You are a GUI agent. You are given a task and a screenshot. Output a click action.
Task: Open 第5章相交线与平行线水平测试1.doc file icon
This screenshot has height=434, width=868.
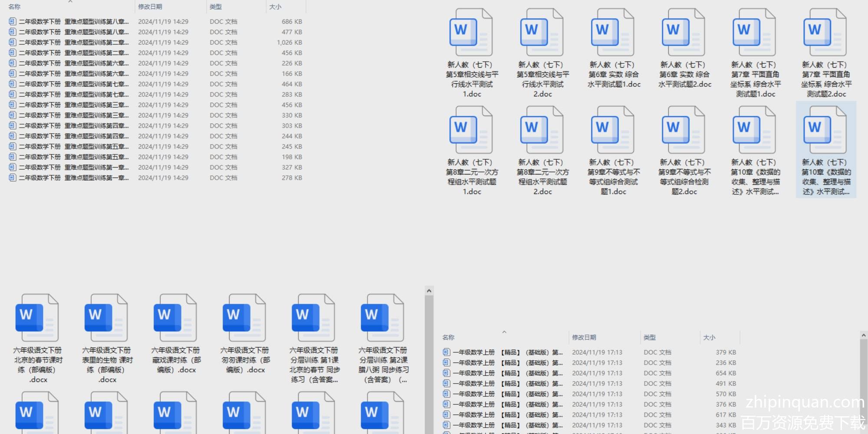tap(471, 33)
